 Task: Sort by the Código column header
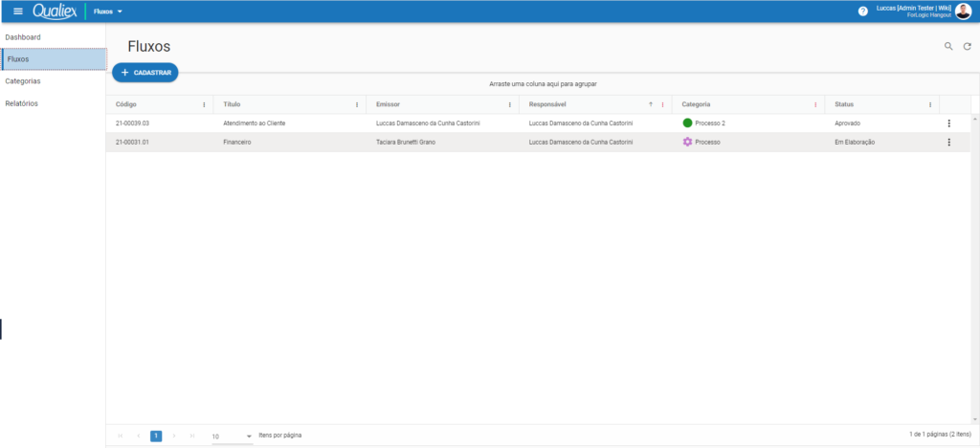[126, 104]
